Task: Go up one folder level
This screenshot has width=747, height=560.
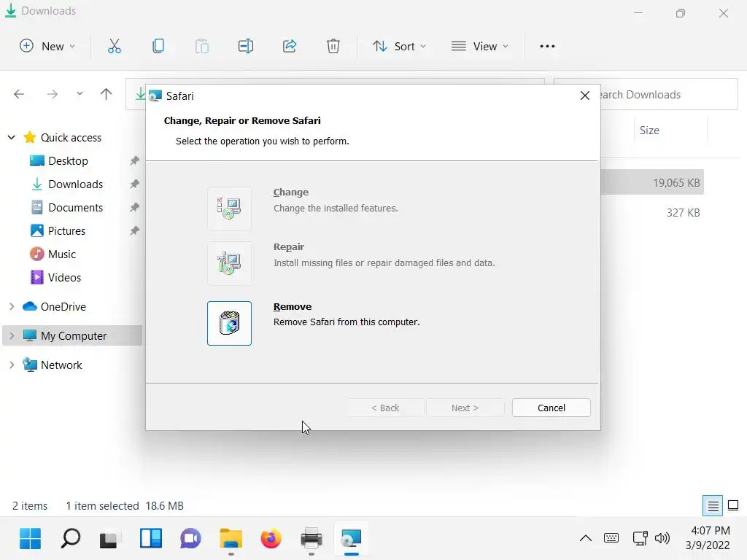Action: [x=107, y=94]
